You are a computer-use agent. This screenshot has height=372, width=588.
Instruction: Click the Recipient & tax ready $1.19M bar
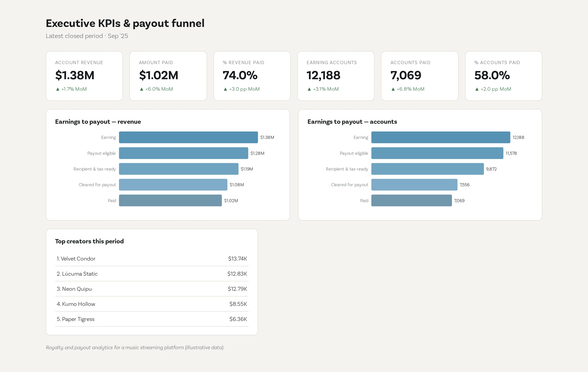coord(178,169)
